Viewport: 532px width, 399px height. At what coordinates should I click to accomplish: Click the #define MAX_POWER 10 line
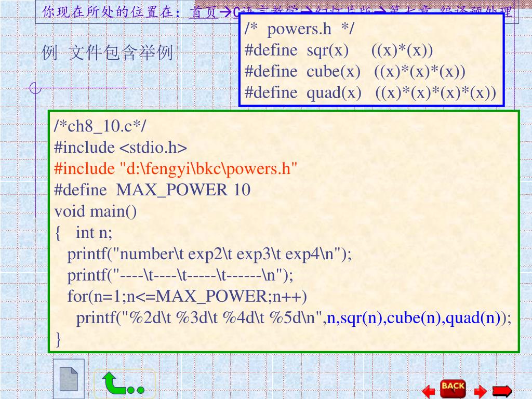tap(152, 190)
